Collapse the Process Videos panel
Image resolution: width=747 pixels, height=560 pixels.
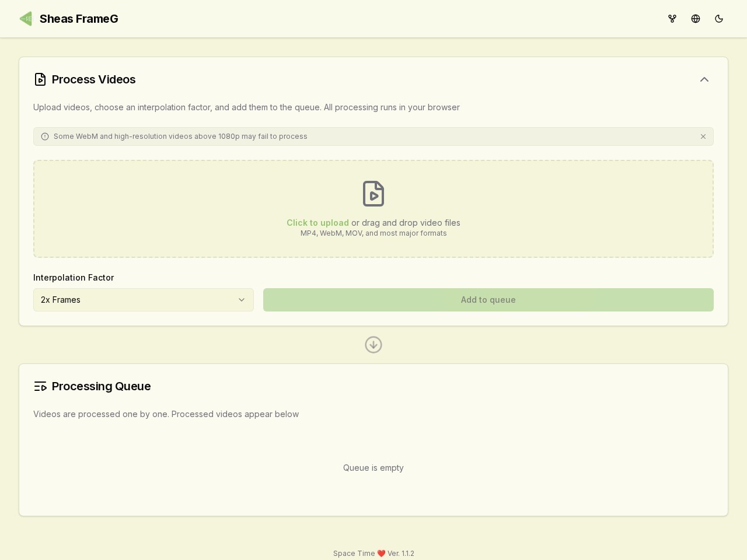point(704,79)
